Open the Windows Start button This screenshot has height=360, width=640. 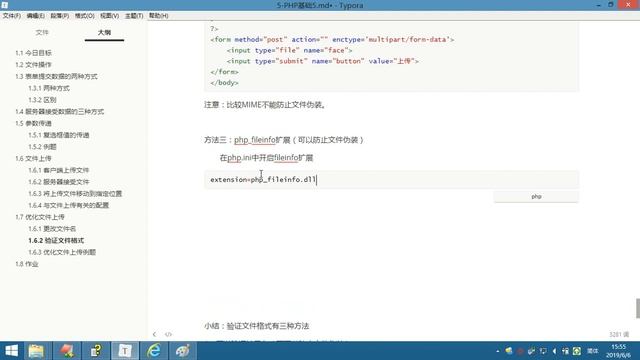point(11,351)
